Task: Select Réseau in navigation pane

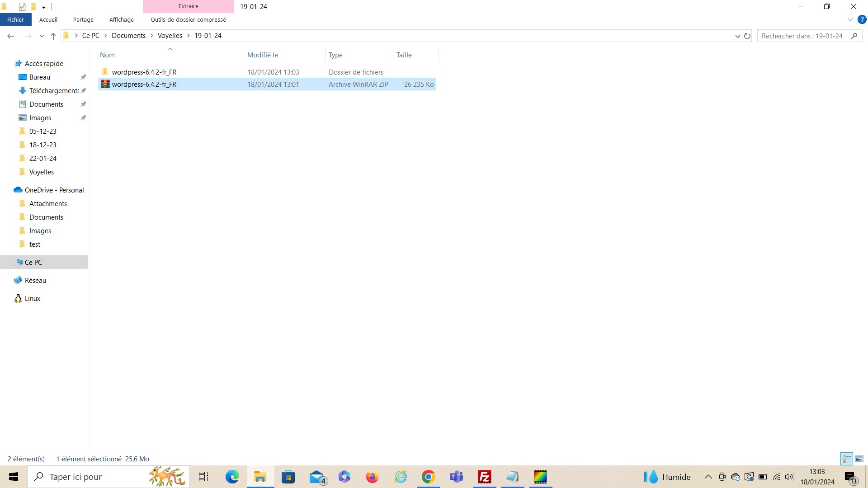Action: point(35,281)
